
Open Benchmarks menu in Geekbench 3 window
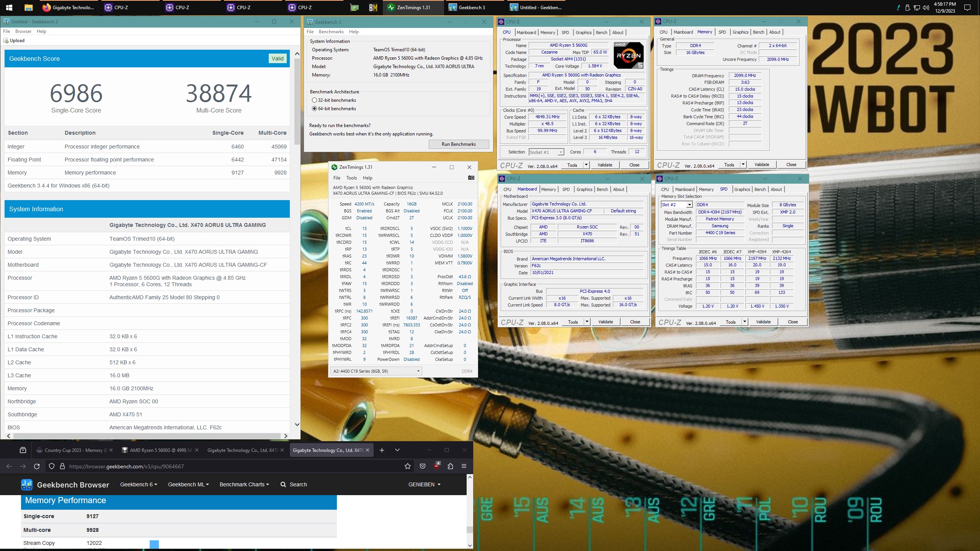click(331, 32)
